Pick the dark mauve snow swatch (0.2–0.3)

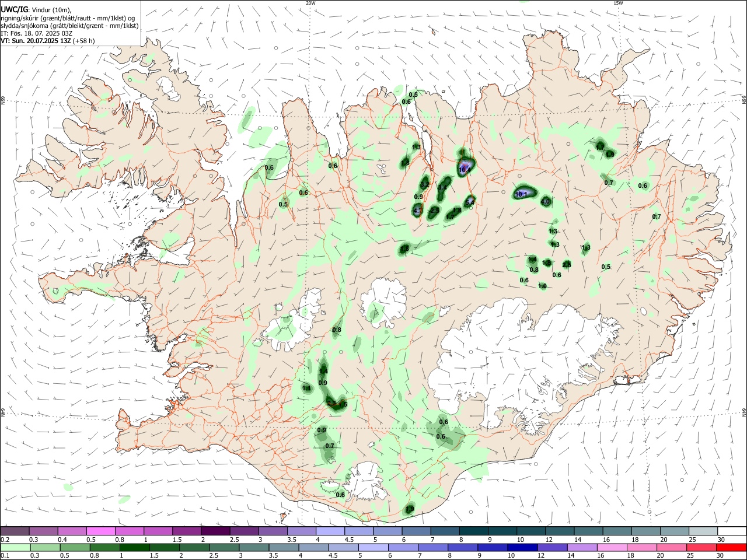(15, 531)
